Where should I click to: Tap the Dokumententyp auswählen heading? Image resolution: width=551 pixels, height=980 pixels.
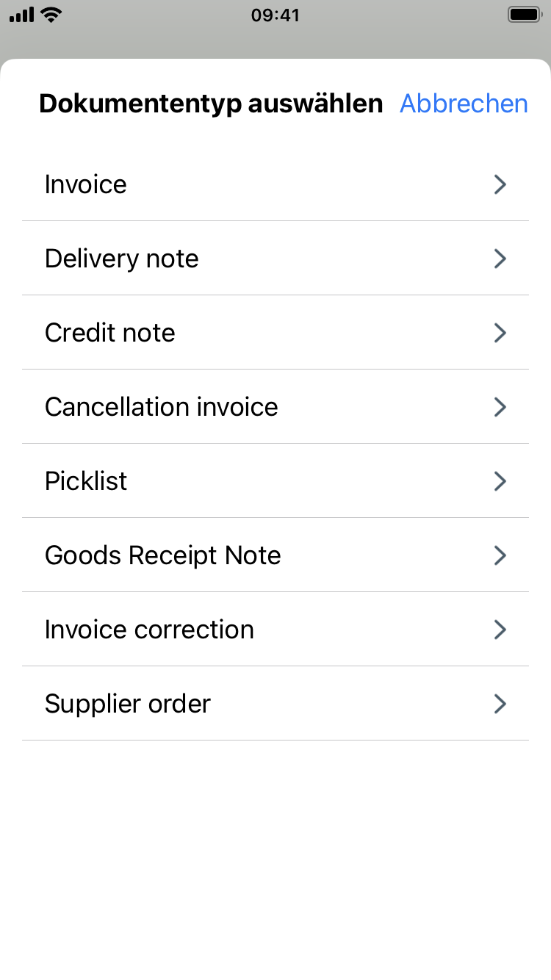point(211,104)
